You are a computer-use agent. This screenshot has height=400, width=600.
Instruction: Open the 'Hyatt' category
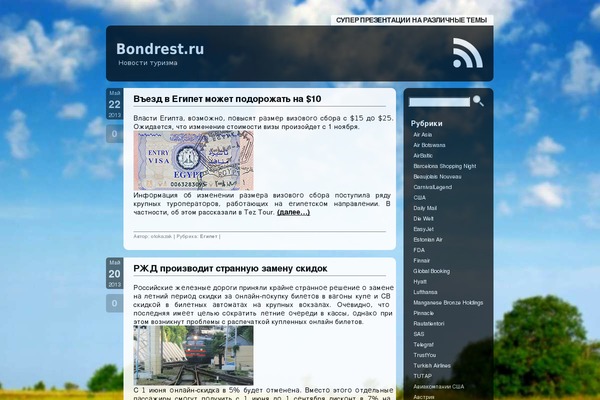click(420, 282)
